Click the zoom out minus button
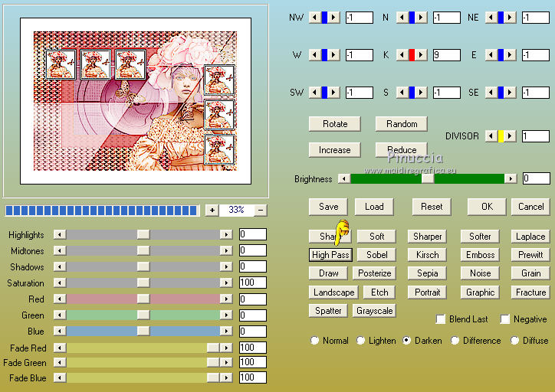 point(261,210)
